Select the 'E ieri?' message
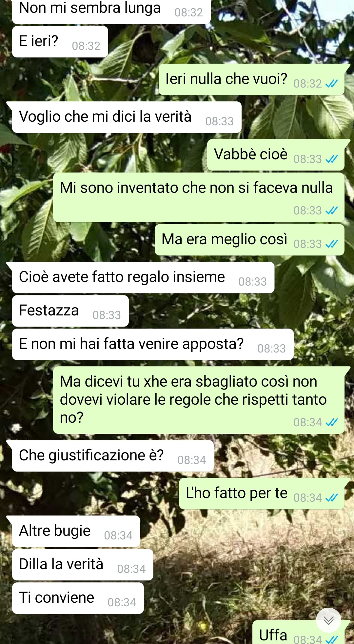Viewport: 354px width, 644px height. pyautogui.click(x=60, y=42)
